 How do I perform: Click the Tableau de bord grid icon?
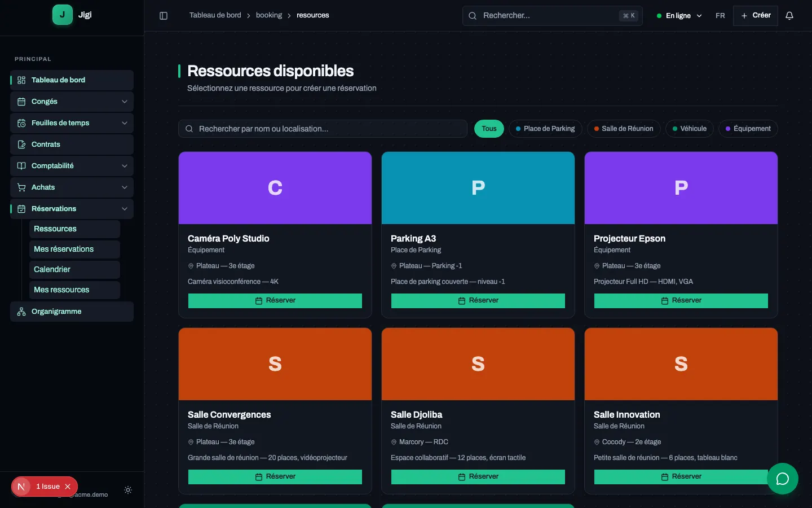(x=21, y=80)
